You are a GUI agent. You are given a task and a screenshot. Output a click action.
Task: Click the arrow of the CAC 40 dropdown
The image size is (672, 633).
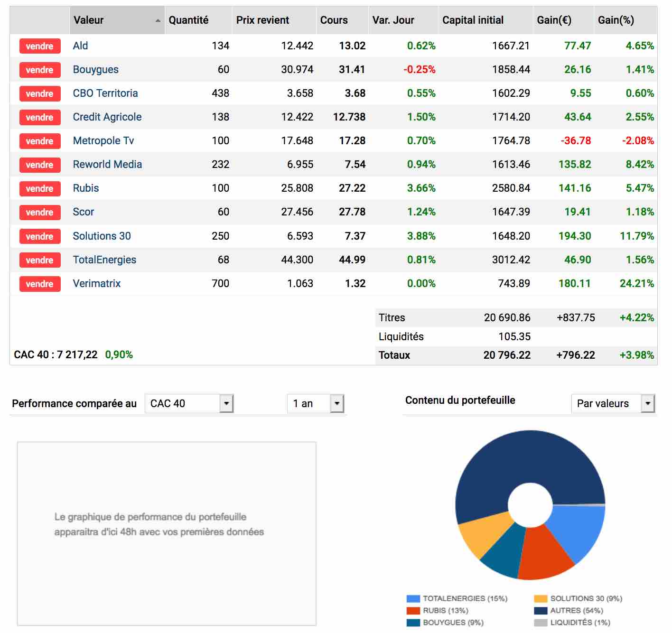point(226,403)
